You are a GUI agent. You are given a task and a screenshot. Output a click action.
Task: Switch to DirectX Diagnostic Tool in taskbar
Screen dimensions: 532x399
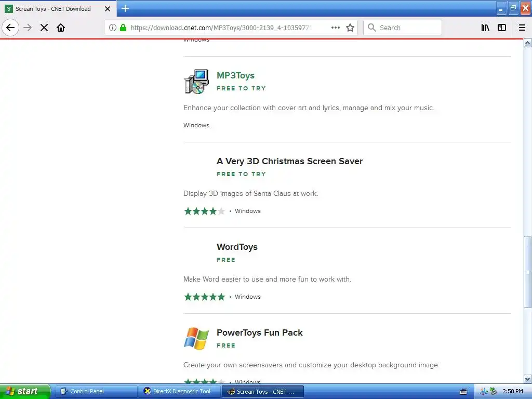[x=179, y=392]
